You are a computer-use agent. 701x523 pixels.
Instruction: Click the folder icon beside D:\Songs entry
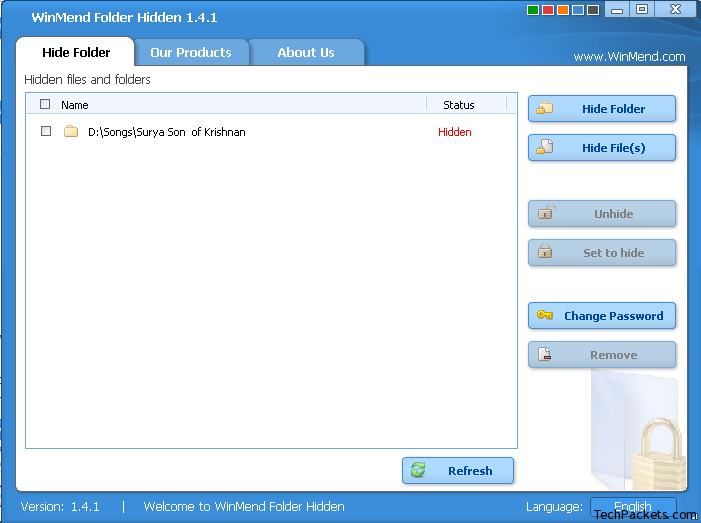pyautogui.click(x=71, y=132)
